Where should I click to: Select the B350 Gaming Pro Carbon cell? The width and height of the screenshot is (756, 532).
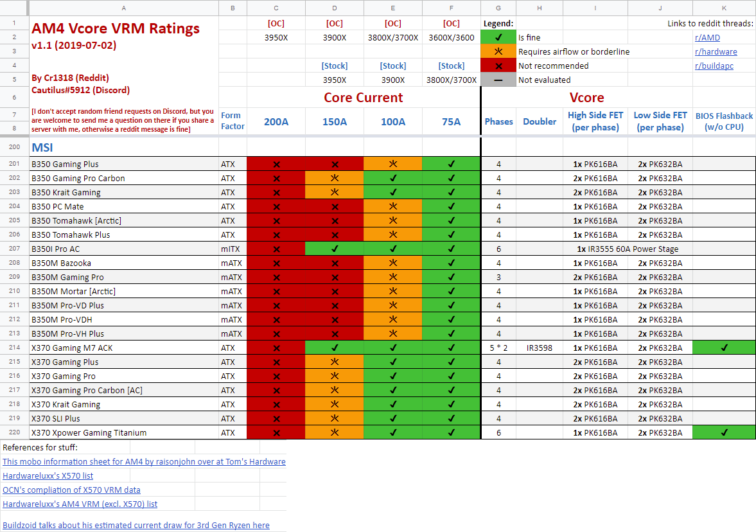(x=124, y=178)
